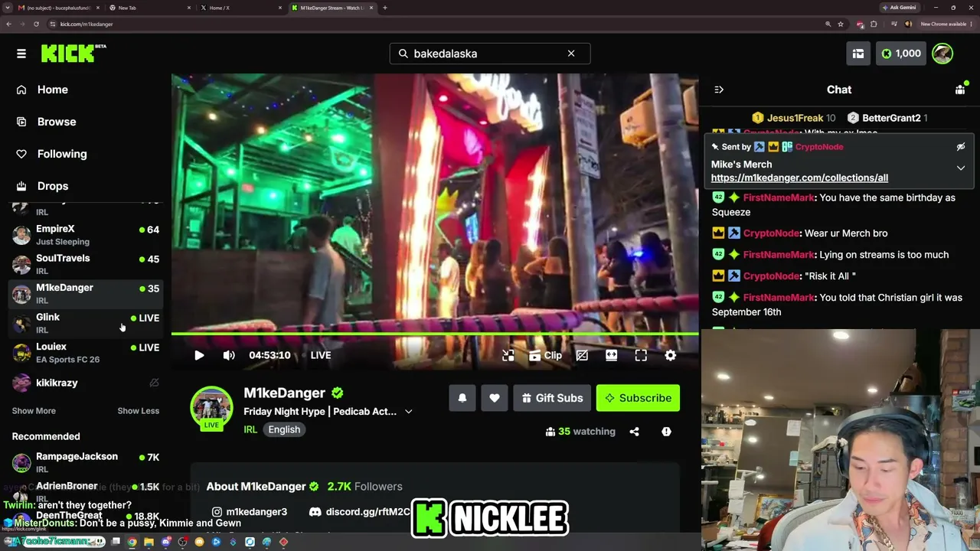980x551 pixels.
Task: Hide the pinned chat message
Action: click(x=961, y=147)
